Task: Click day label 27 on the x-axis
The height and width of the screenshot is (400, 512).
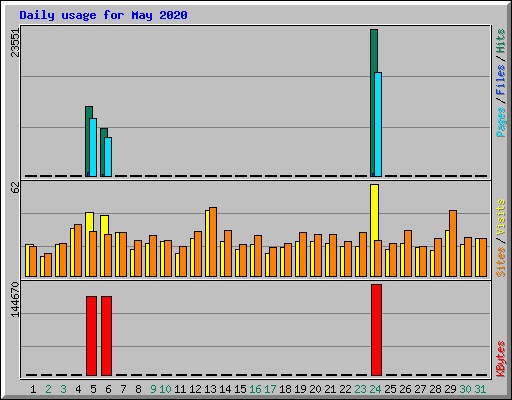Action: [420, 389]
